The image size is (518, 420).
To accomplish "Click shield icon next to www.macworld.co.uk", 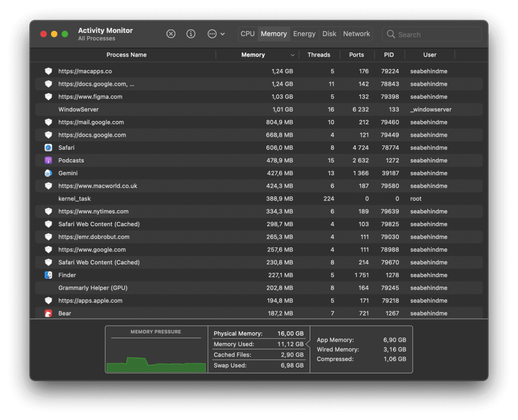I will coord(48,186).
